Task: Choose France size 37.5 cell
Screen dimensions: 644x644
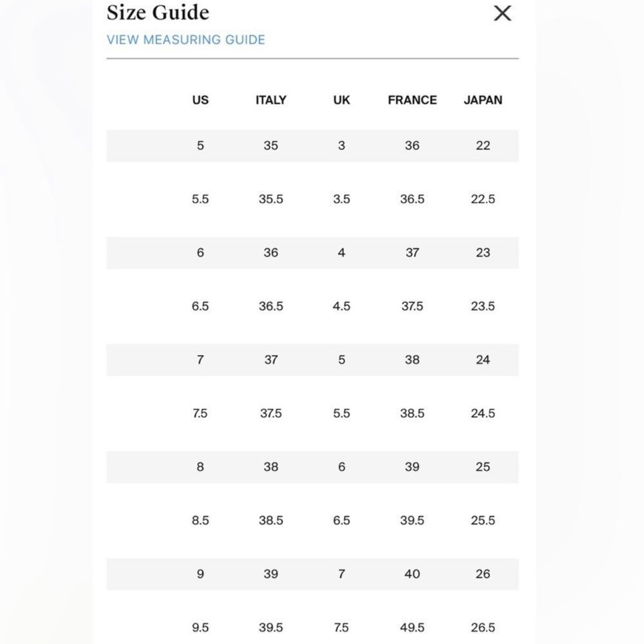Action: (412, 307)
